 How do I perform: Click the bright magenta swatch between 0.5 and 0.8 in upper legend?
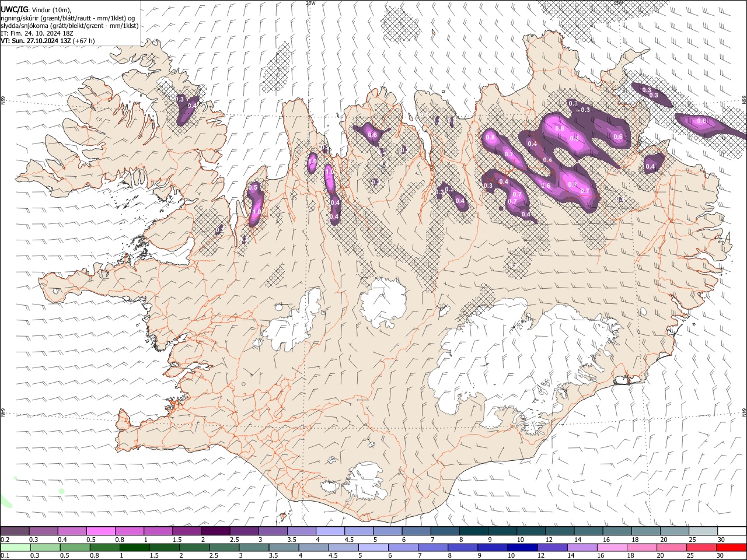(x=100, y=531)
